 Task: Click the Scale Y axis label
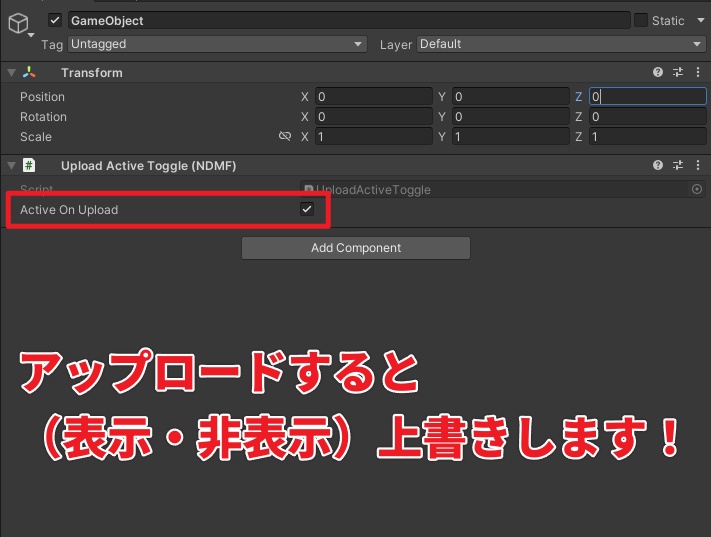coord(442,137)
